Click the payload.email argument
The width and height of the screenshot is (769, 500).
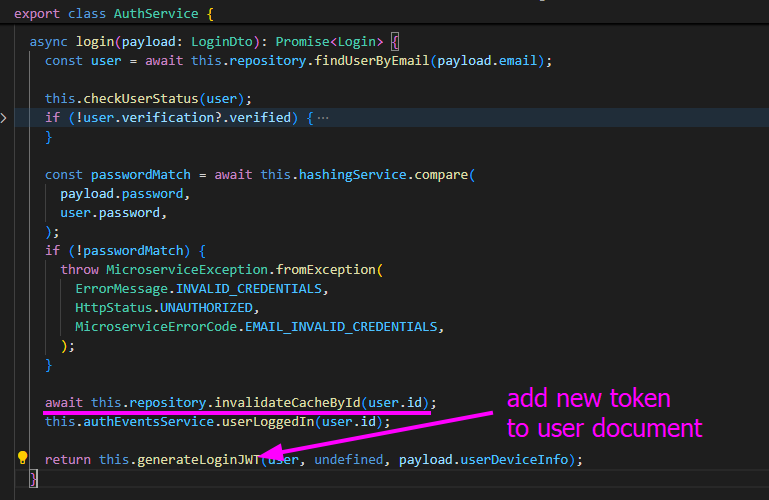coord(487,61)
